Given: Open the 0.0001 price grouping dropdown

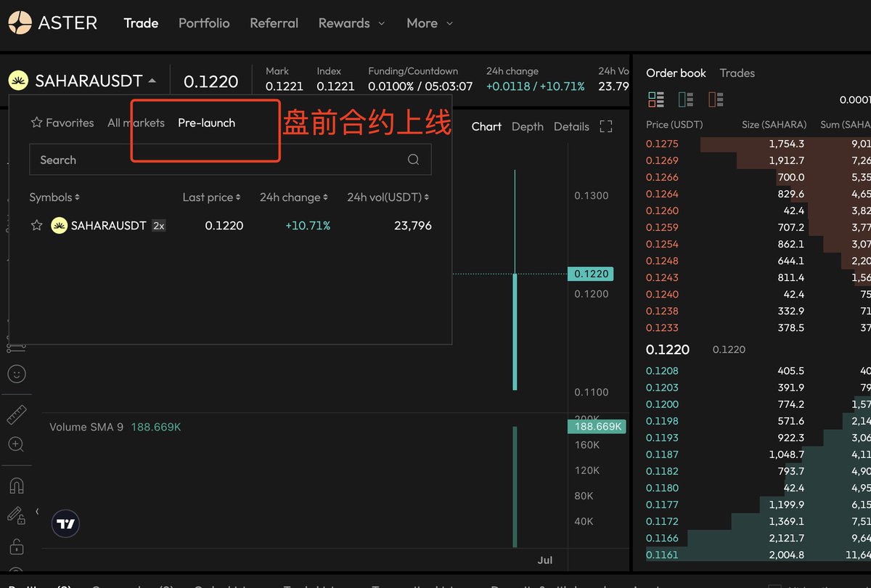Looking at the screenshot, I should [x=855, y=99].
